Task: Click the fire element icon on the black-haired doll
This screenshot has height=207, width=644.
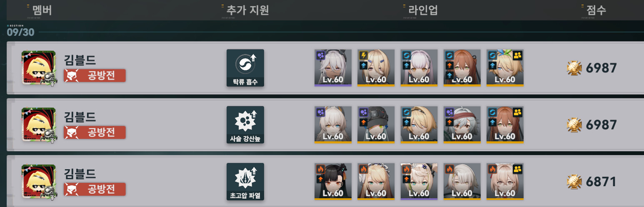Action: [320, 169]
